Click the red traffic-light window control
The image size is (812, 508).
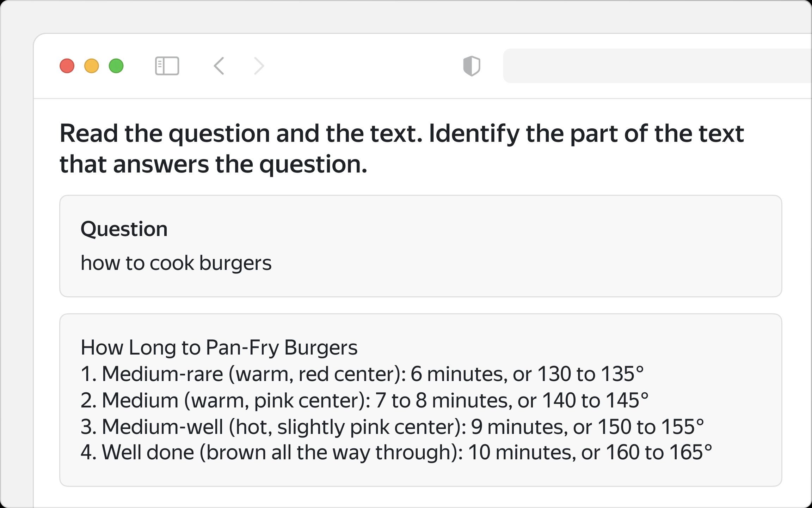pos(68,66)
